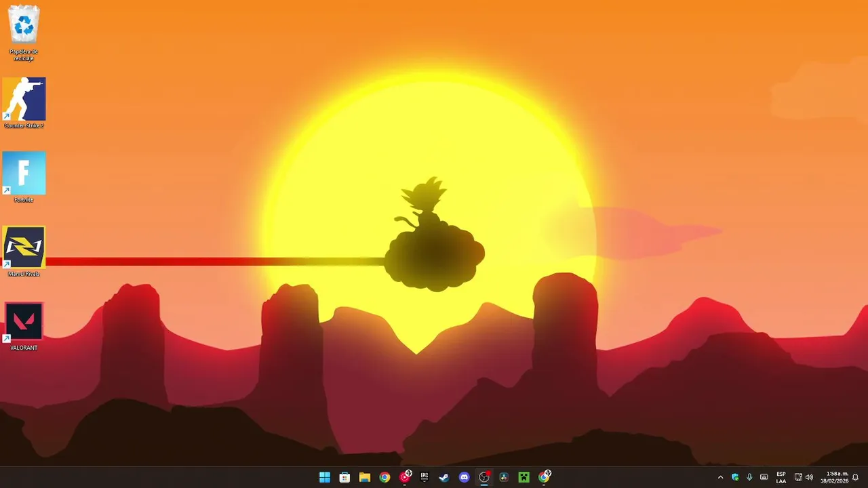Click the microphone tray icon
868x488 pixels.
pos(749,477)
